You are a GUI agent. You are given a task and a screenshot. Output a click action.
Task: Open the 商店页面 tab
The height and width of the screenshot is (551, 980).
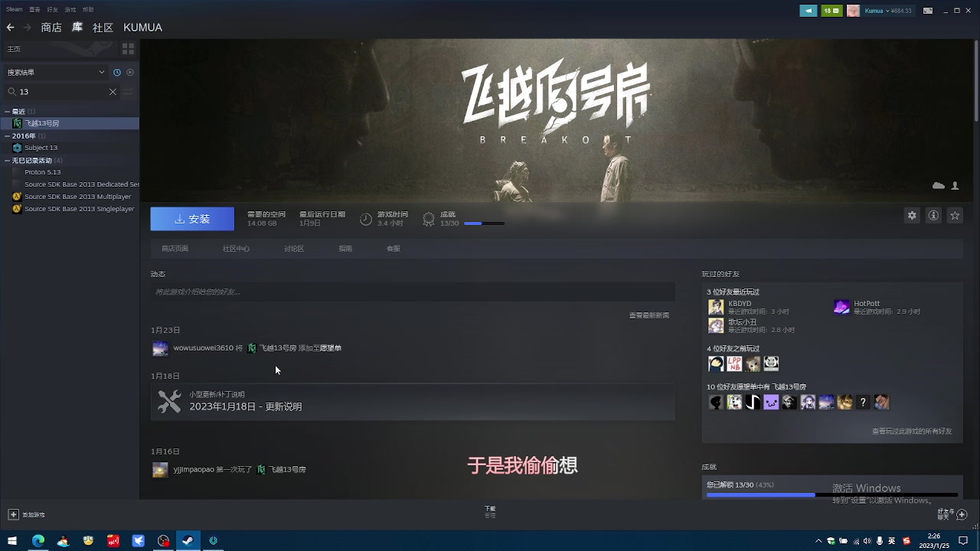[175, 249]
